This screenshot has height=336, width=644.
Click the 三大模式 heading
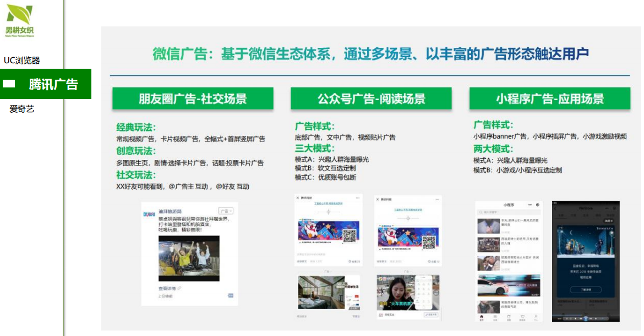pyautogui.click(x=315, y=148)
